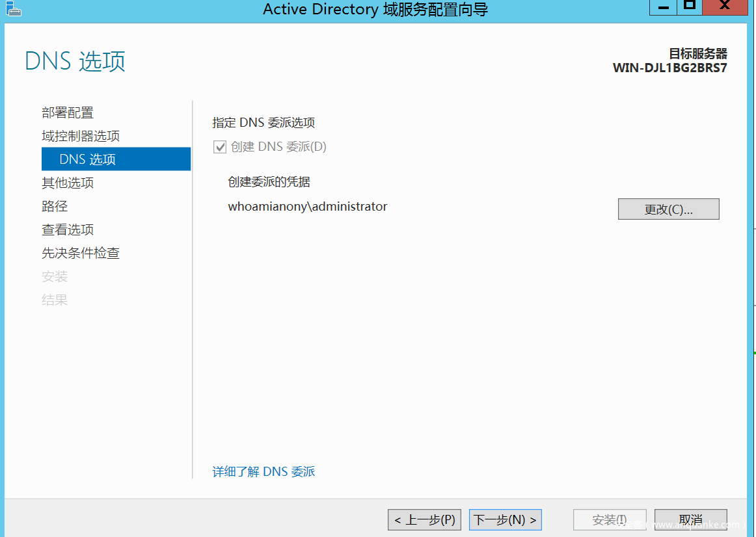Maximize the wizard window
756x537 pixels.
[690, 7]
